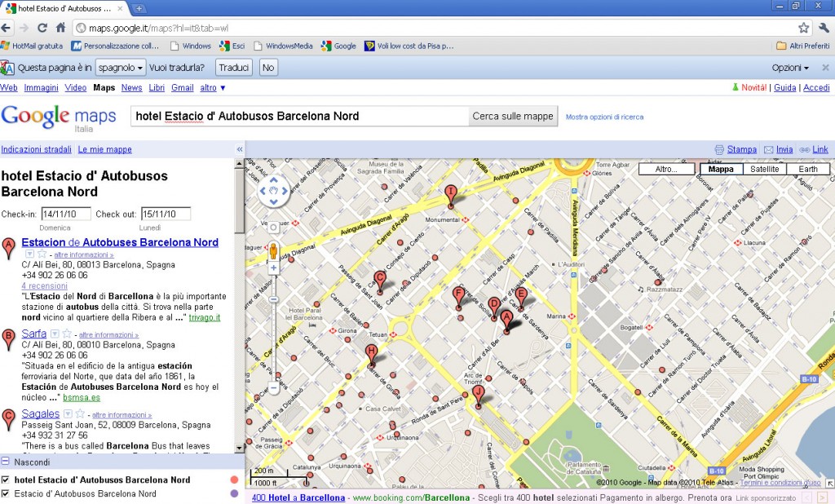The width and height of the screenshot is (835, 504).
Task: Click the browser address bar
Action: (x=442, y=28)
